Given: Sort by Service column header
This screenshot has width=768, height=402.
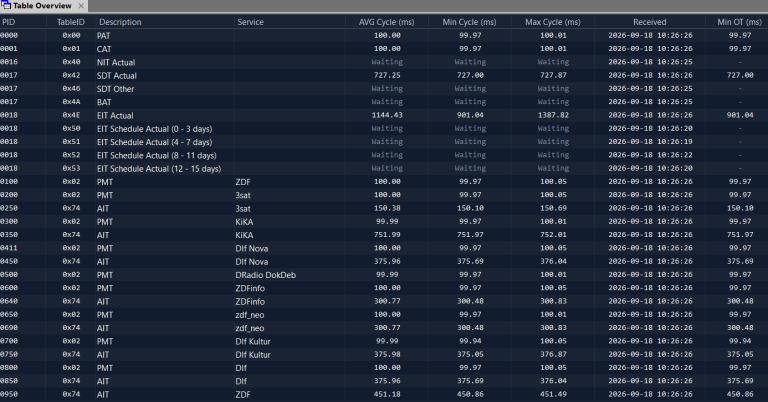Looking at the screenshot, I should click(250, 22).
